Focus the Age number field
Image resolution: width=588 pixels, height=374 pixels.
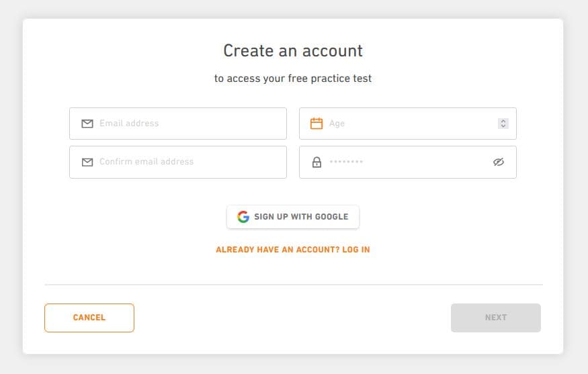[x=408, y=124]
